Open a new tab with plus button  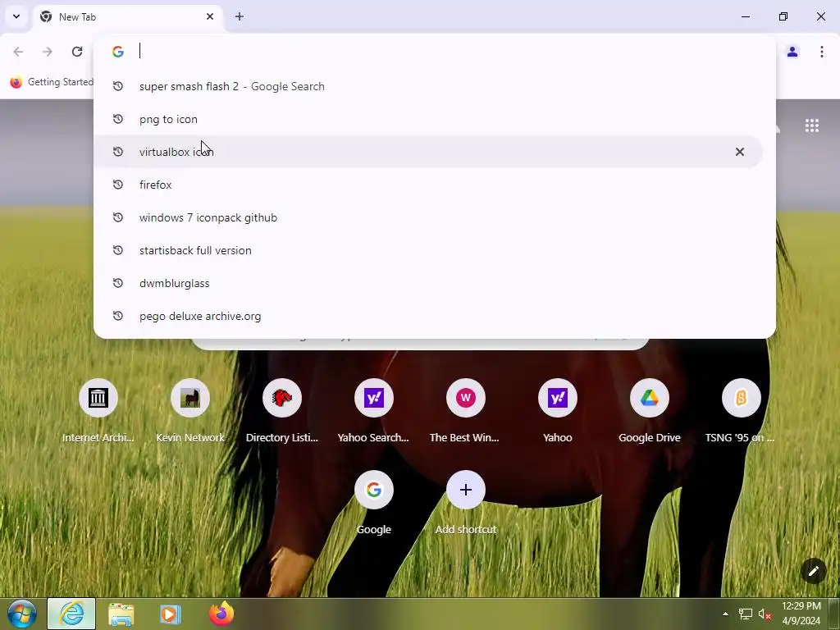click(x=240, y=16)
